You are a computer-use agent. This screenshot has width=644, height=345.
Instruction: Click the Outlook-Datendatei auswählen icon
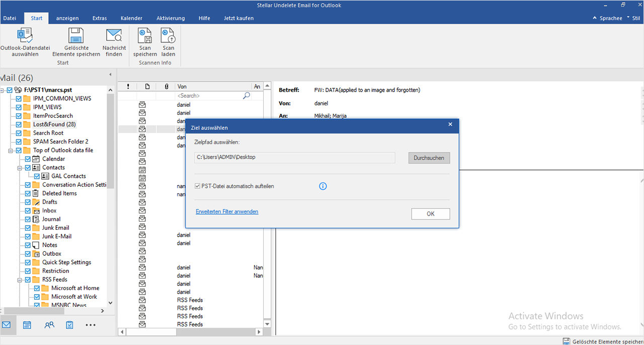25,36
